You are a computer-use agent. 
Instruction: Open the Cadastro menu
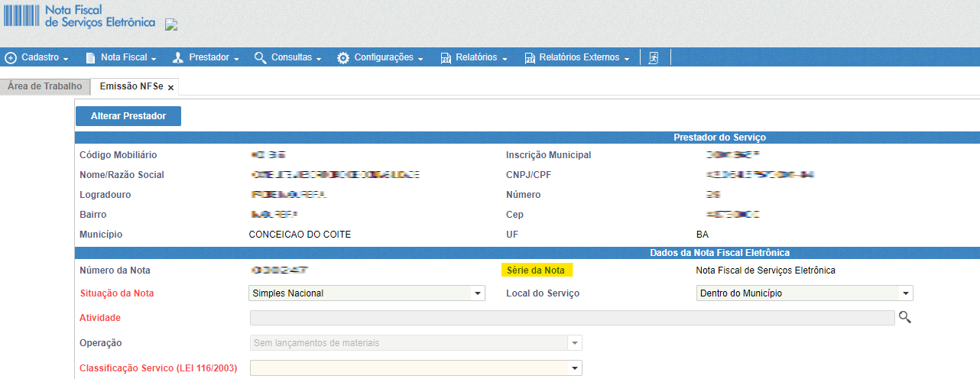(37, 58)
